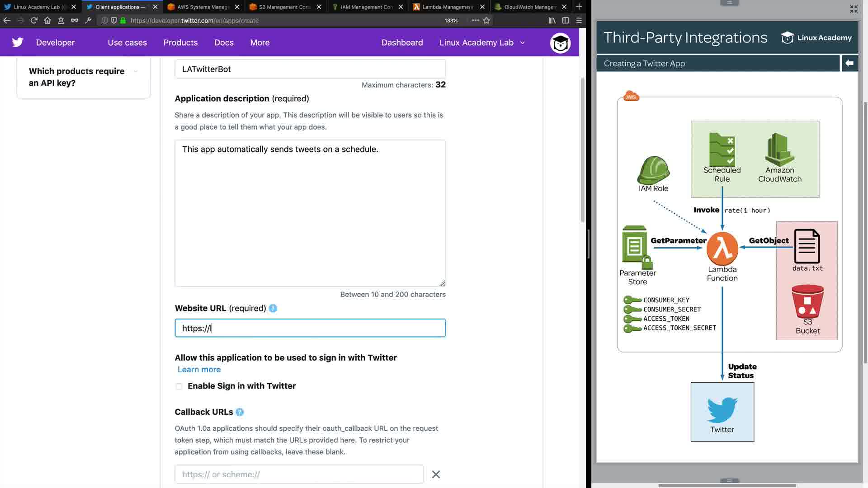This screenshot has height=488, width=868.
Task: Remove callback URL with the X icon
Action: [436, 474]
